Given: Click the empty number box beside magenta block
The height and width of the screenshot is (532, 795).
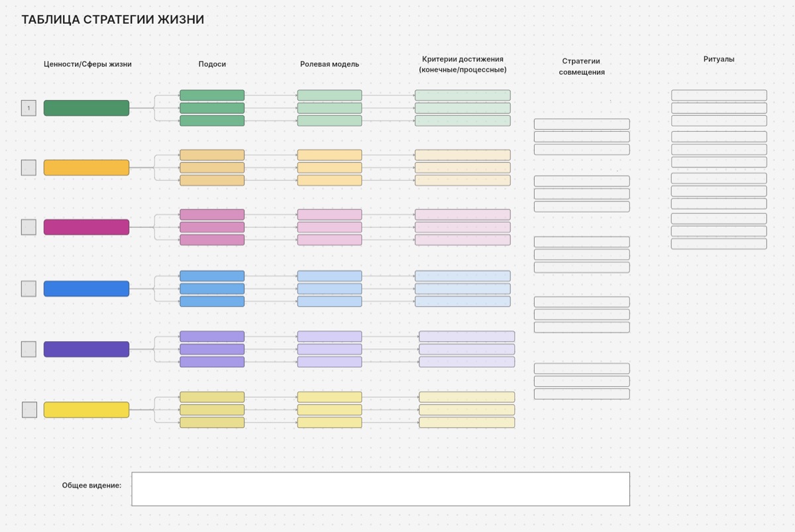Looking at the screenshot, I should coord(28,227).
